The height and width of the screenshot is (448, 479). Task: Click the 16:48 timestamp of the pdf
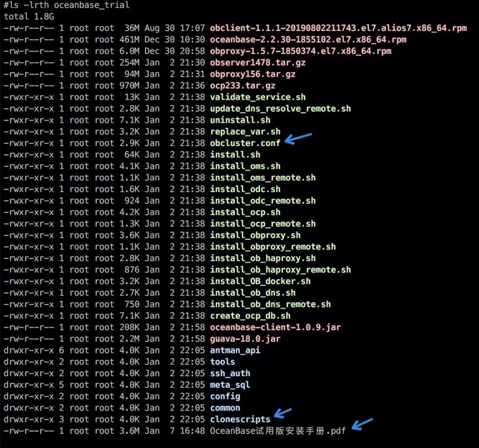[192, 431]
